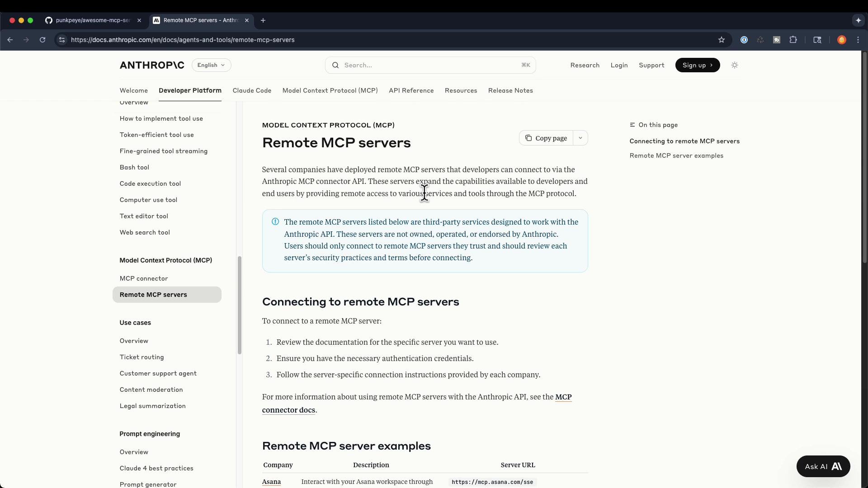Open MCP connector in sidebar
This screenshot has height=488, width=868.
144,278
